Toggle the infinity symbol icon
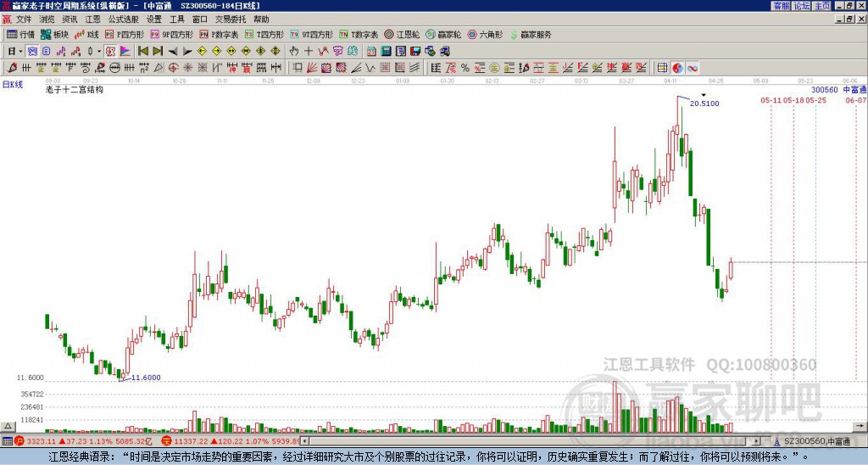This screenshot has width=868, height=465. click(x=692, y=68)
